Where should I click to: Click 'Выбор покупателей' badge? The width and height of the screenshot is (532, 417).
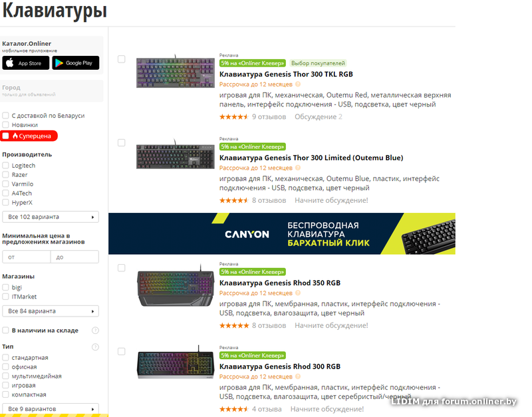318,63
